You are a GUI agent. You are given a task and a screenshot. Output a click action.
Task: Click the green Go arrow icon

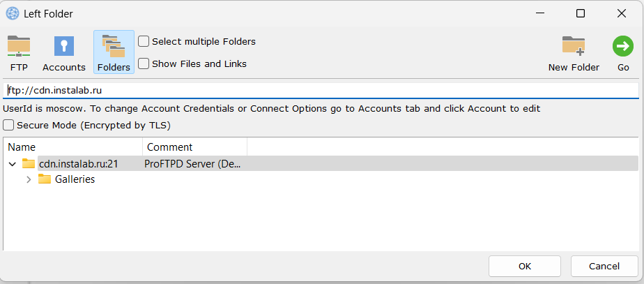[623, 46]
